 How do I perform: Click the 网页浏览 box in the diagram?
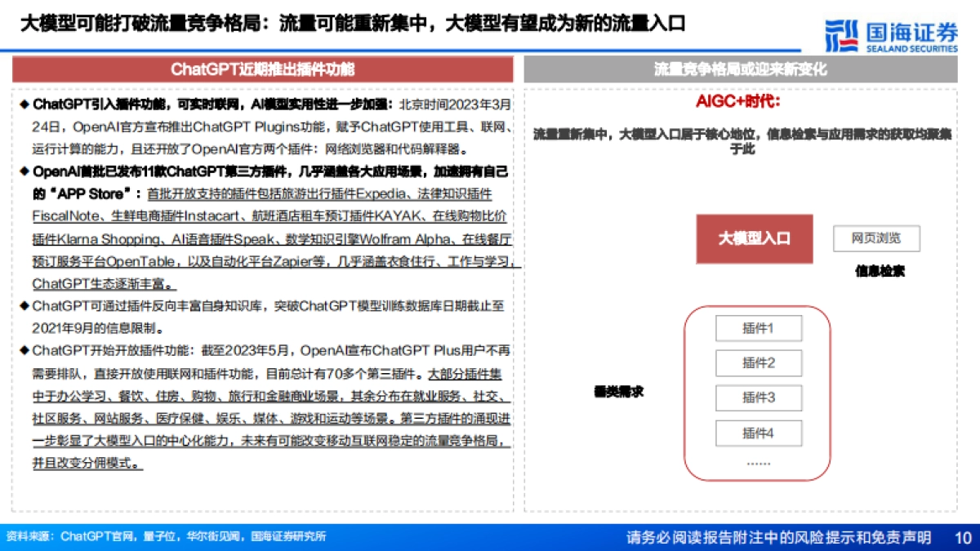(875, 238)
